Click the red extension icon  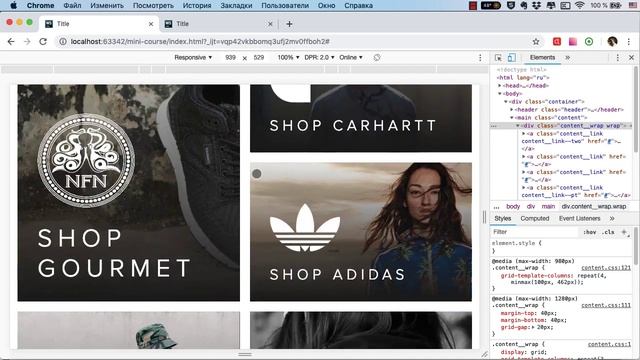point(557,42)
